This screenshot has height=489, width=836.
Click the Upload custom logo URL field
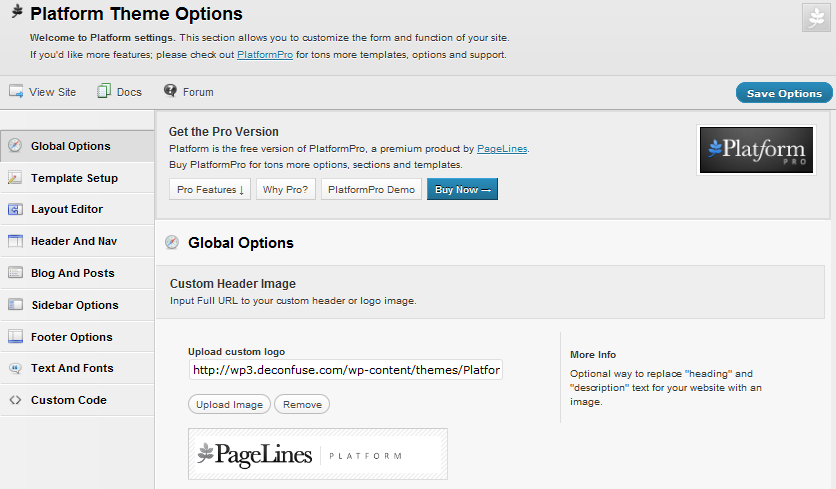pos(345,370)
